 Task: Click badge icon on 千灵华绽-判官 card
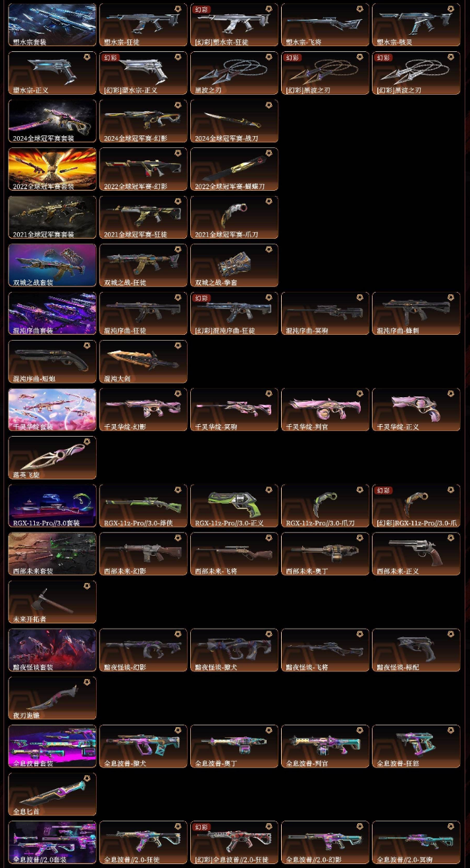[359, 394]
